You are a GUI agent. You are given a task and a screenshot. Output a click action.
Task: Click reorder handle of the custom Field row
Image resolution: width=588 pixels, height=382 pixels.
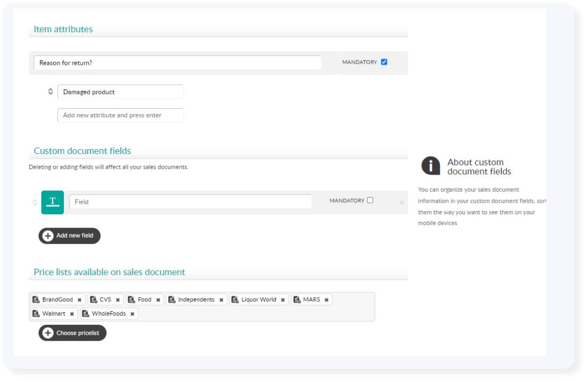coord(35,202)
